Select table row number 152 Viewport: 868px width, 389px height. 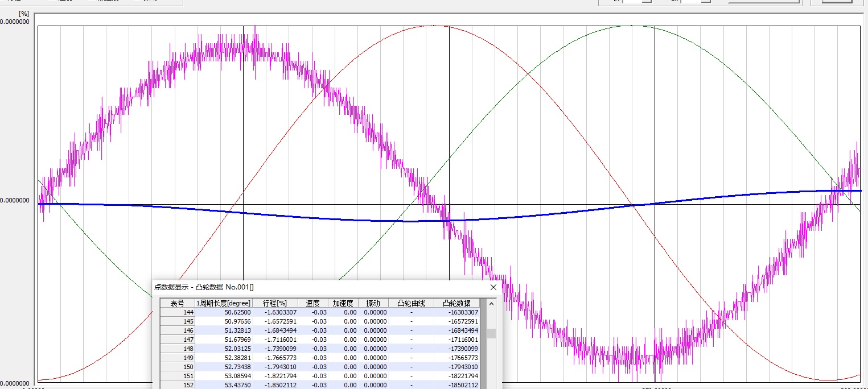177,385
